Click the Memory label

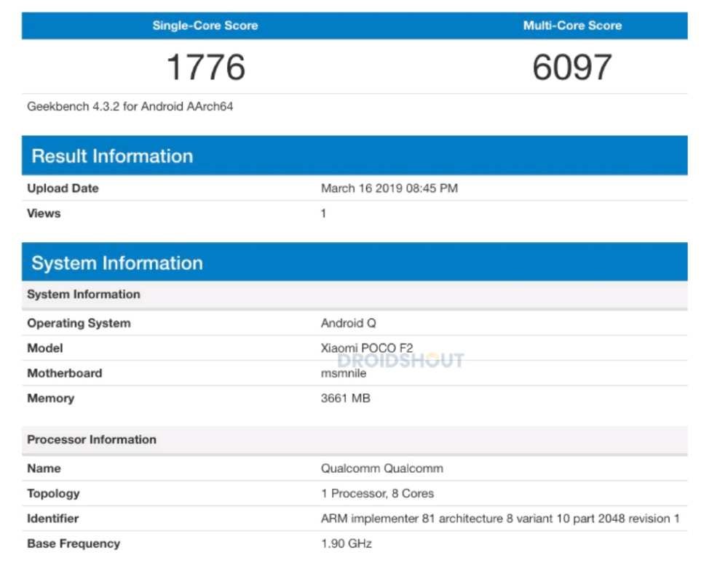51,399
